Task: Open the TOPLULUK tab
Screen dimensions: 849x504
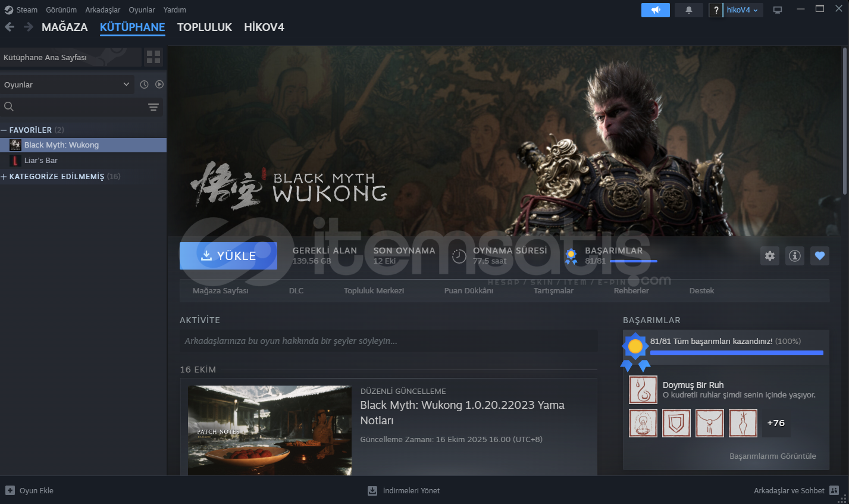Action: tap(205, 27)
